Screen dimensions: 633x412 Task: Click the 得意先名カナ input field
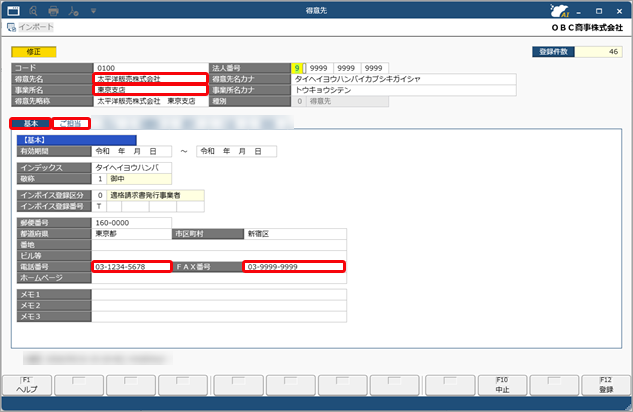tap(404, 79)
